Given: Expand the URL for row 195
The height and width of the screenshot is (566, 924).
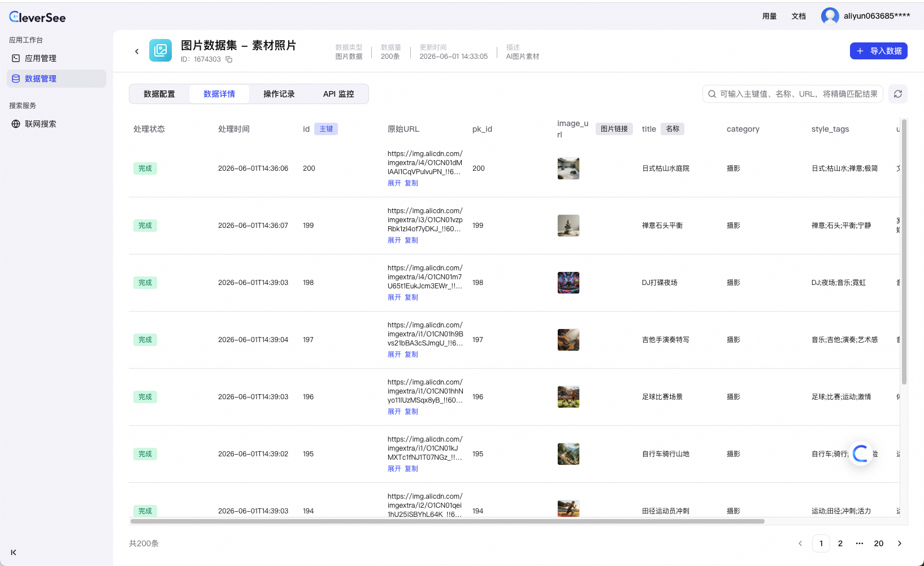Looking at the screenshot, I should click(x=394, y=469).
